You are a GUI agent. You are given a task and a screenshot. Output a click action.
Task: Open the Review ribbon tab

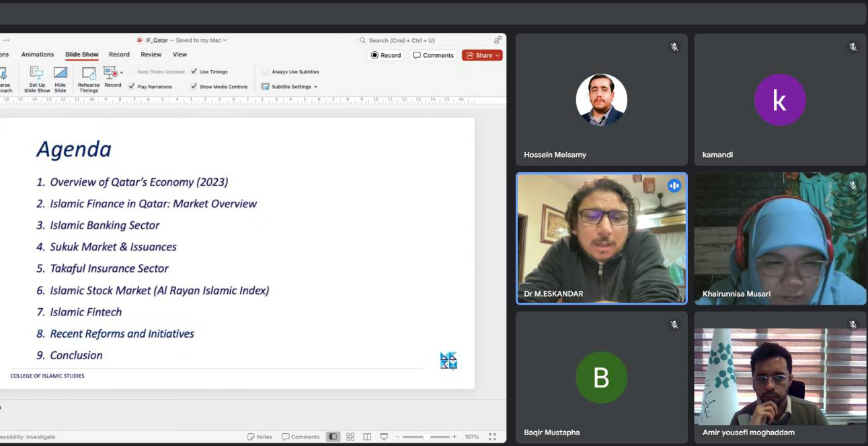tap(151, 54)
